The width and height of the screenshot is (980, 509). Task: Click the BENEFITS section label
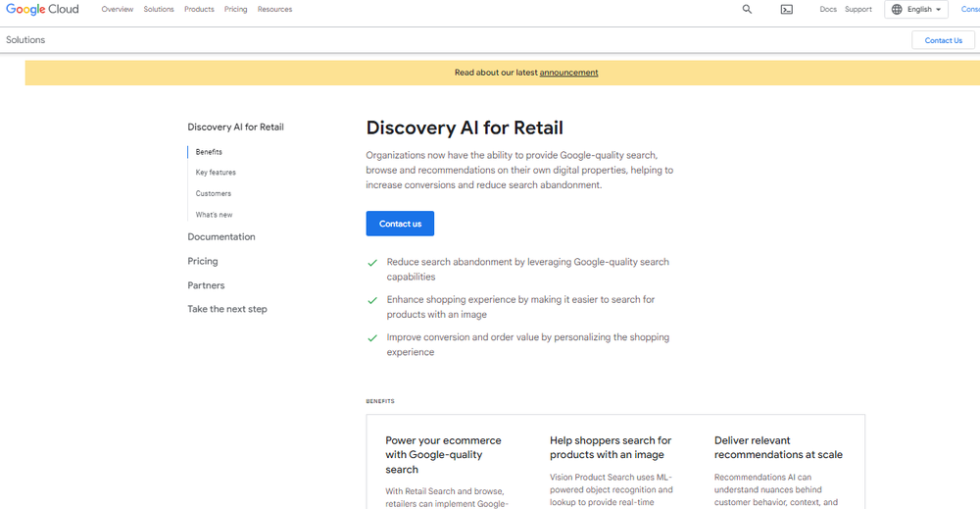click(x=380, y=401)
